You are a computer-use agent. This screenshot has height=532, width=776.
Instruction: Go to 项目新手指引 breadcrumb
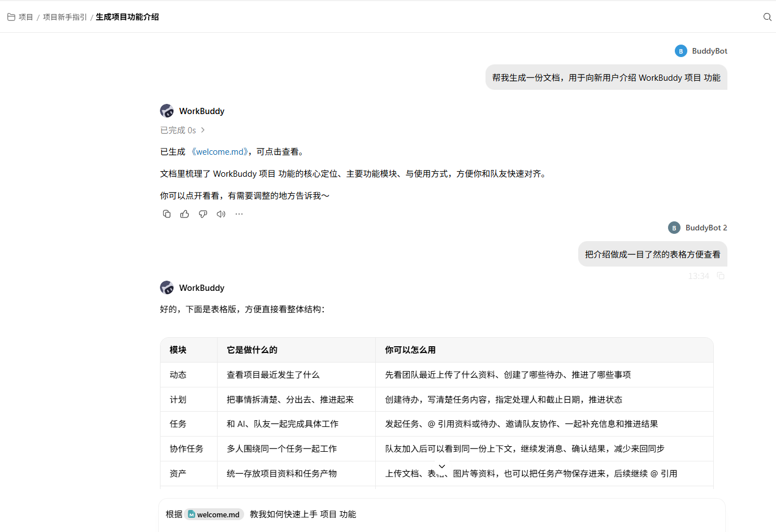65,17
